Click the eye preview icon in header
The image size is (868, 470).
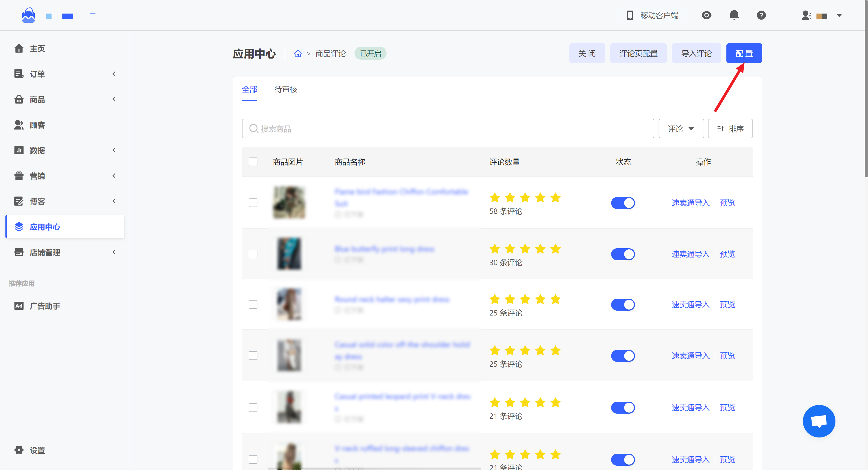point(707,15)
